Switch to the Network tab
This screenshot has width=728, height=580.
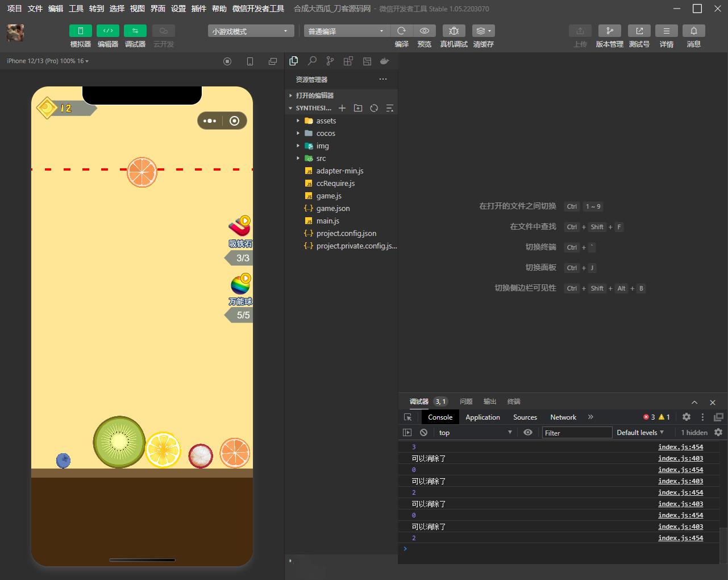pyautogui.click(x=563, y=417)
